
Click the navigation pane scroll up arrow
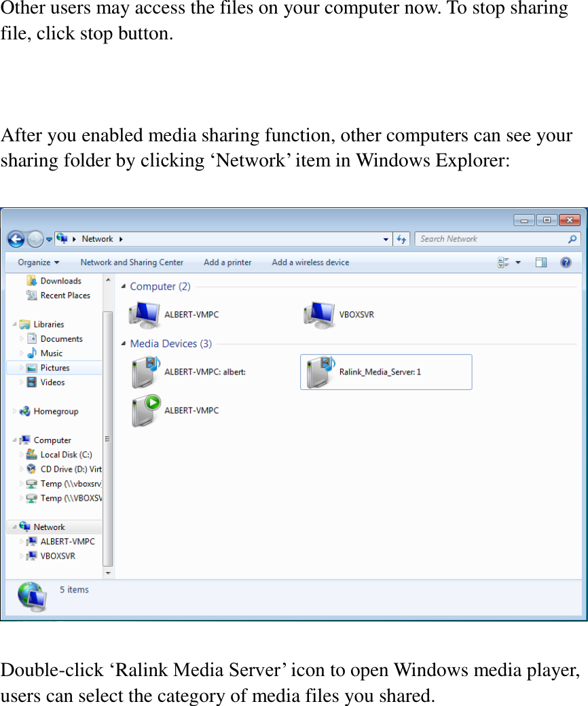(x=108, y=280)
